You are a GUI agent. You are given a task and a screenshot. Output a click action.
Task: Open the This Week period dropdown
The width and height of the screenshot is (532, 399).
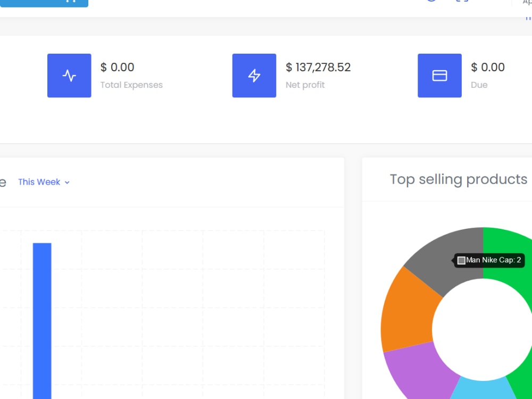[39, 182]
